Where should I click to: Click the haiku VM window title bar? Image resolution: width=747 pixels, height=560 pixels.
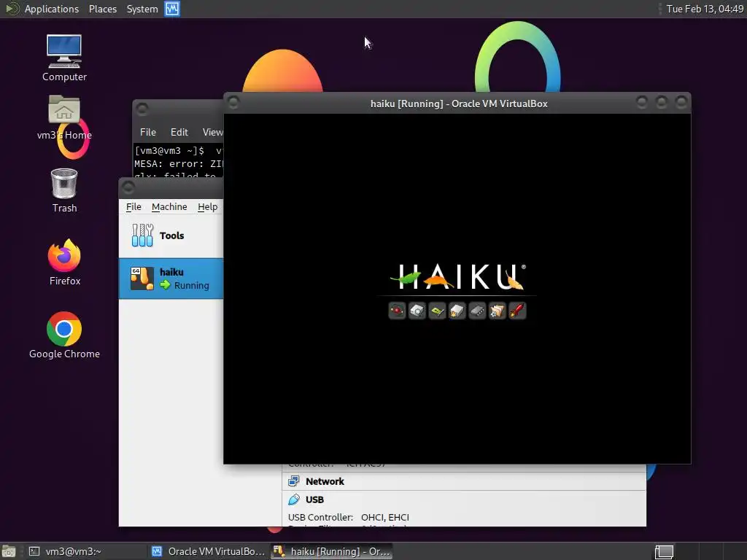click(458, 104)
